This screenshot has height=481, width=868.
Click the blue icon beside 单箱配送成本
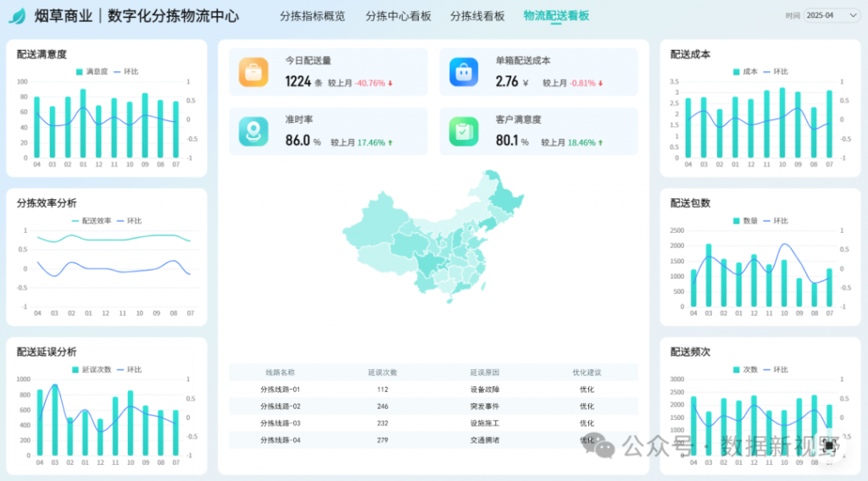(x=464, y=72)
